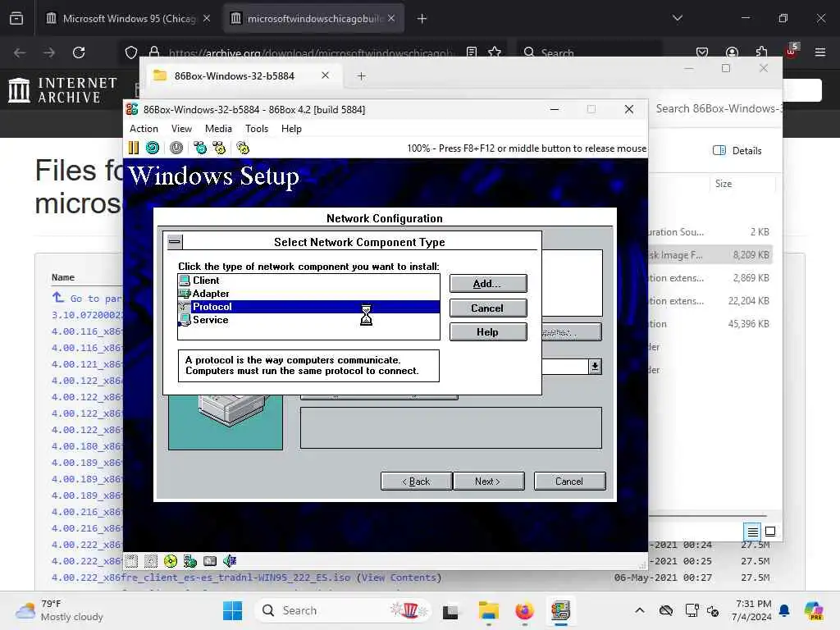Click the floppy drive status bar icon
The image size is (840, 630).
click(x=131, y=561)
